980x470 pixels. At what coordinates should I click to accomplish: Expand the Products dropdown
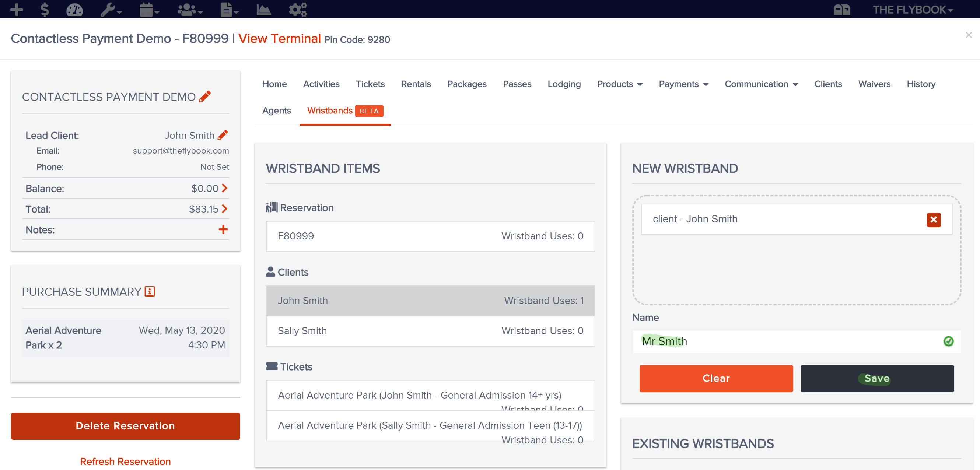[x=619, y=84]
